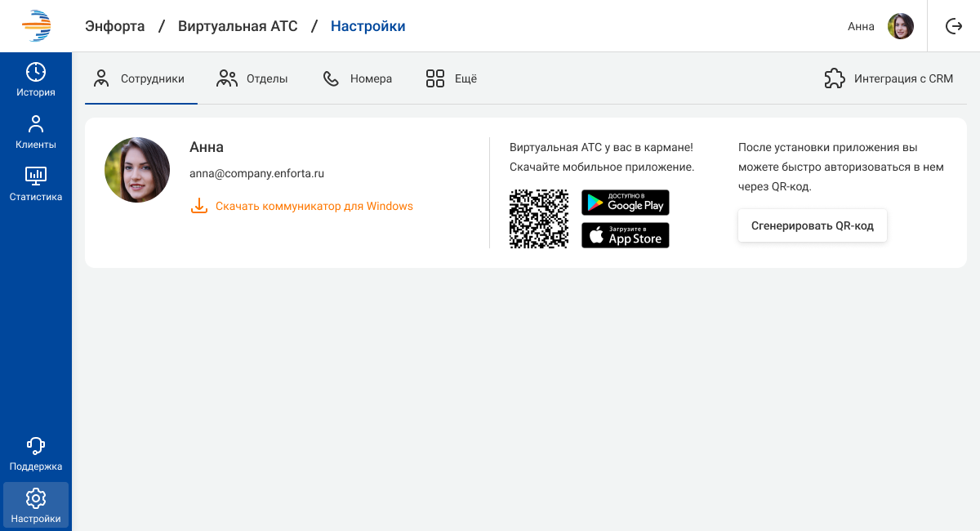Screen dimensions: 980x531
Task: Go to Виртуальная АТС breadcrumb
Action: tap(238, 26)
